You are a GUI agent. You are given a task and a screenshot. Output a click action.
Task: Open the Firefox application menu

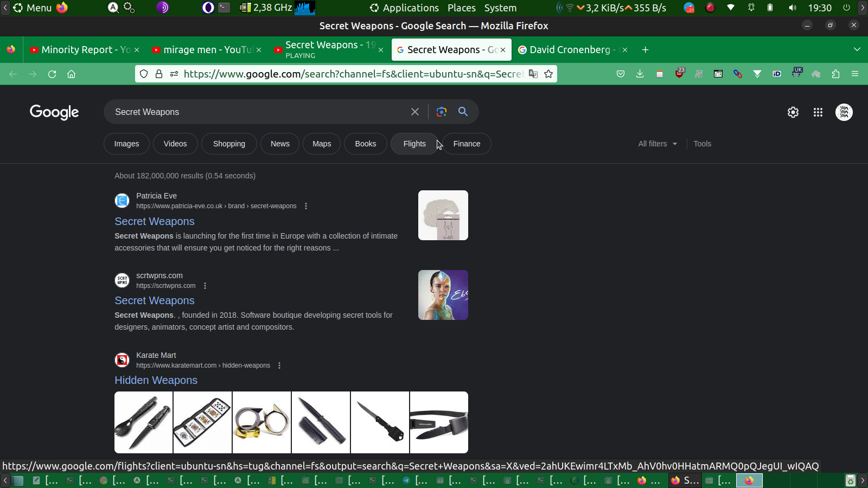click(x=855, y=74)
